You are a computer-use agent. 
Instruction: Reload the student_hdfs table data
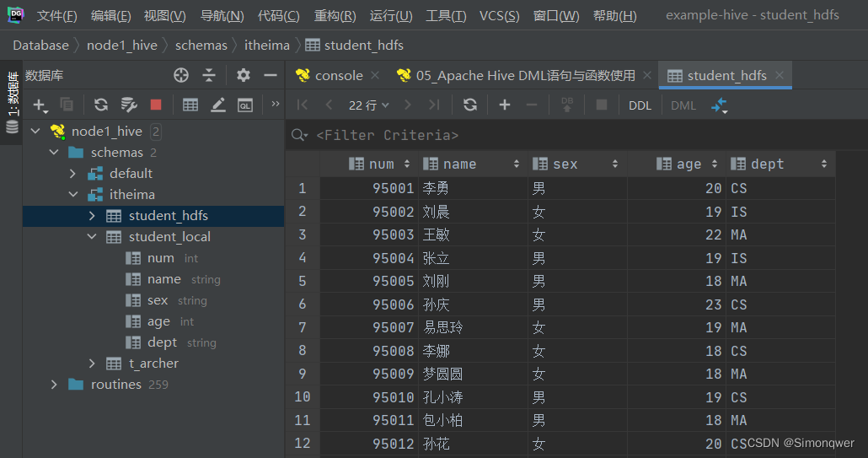pyautogui.click(x=470, y=105)
